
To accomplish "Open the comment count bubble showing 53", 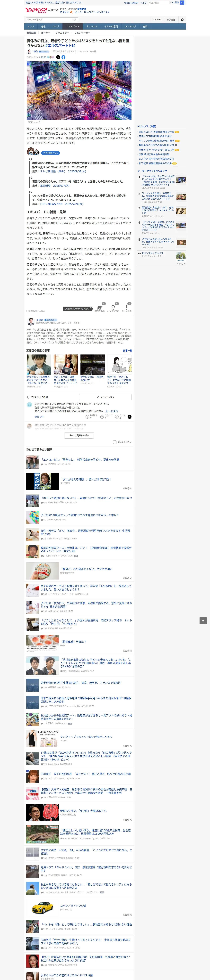I will tap(44, 57).
